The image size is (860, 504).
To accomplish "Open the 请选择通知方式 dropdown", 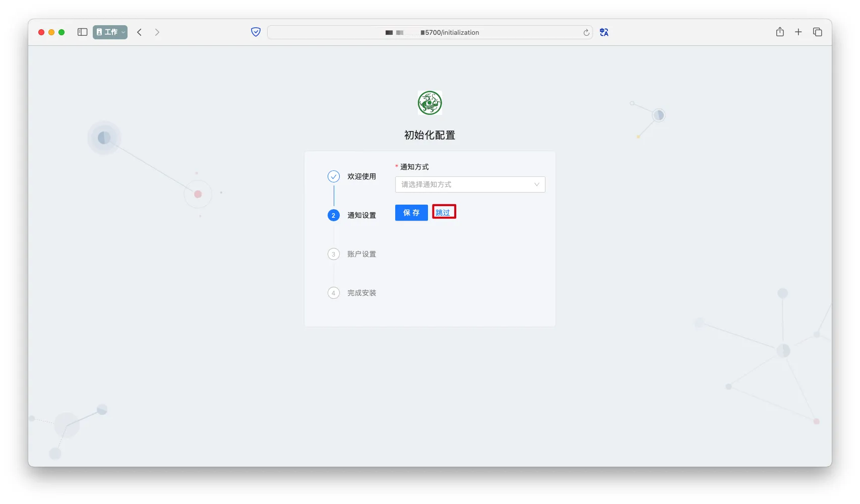I will click(464, 184).
